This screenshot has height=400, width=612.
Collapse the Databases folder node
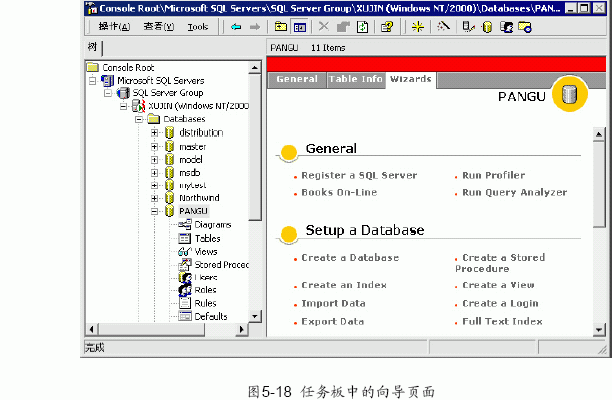pyautogui.click(x=139, y=119)
